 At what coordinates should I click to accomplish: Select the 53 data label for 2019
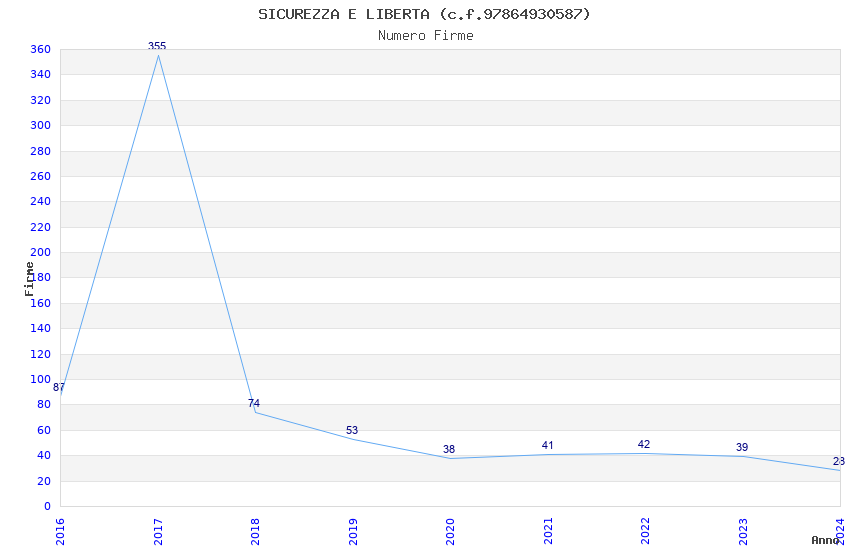pos(352,430)
